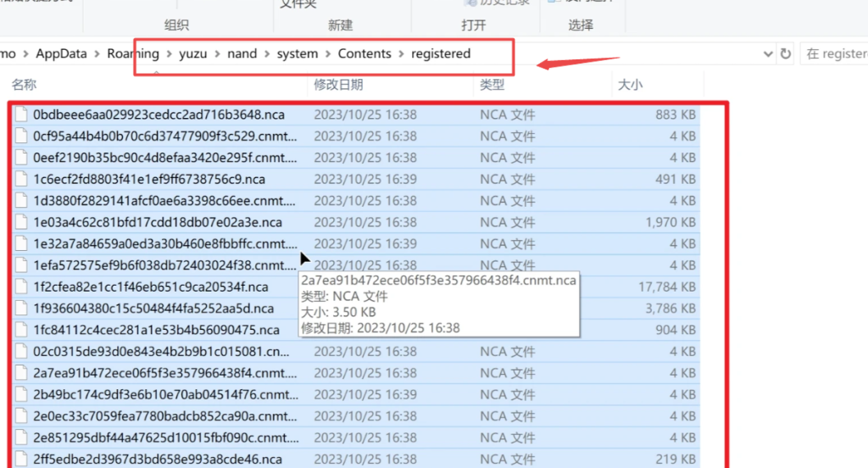Select the Roaming breadcrumb segment
The image size is (868, 468).
tap(133, 53)
